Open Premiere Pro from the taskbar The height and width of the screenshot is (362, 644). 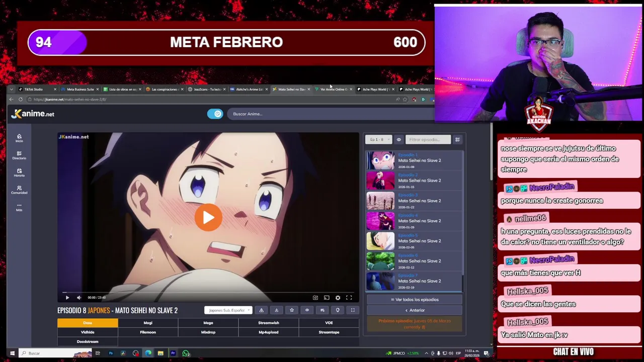(x=173, y=353)
